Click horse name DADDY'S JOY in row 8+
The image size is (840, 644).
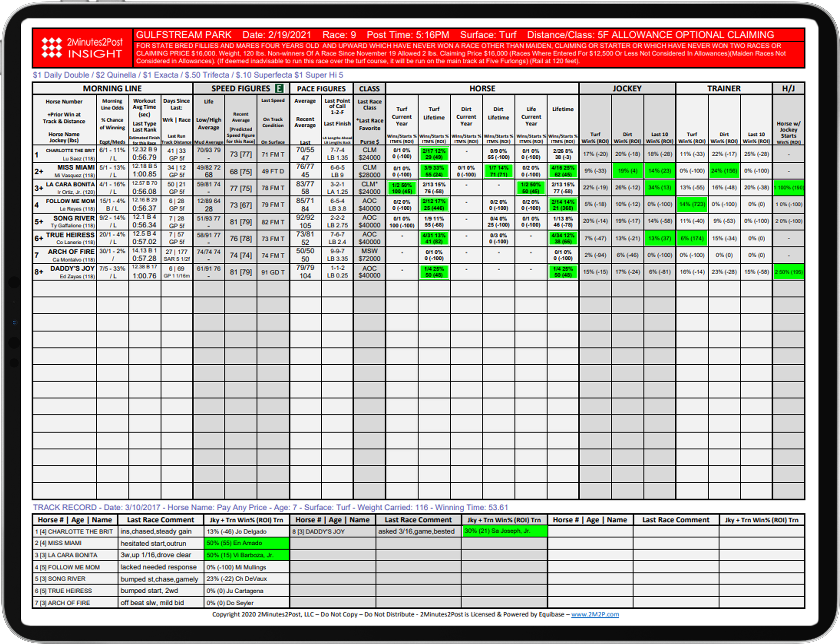73,269
